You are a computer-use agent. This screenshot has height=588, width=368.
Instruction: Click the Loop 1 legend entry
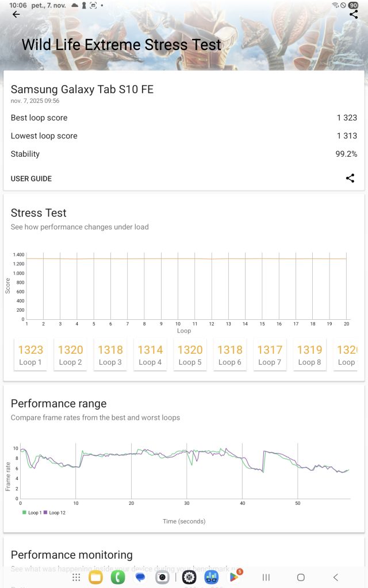pos(32,512)
